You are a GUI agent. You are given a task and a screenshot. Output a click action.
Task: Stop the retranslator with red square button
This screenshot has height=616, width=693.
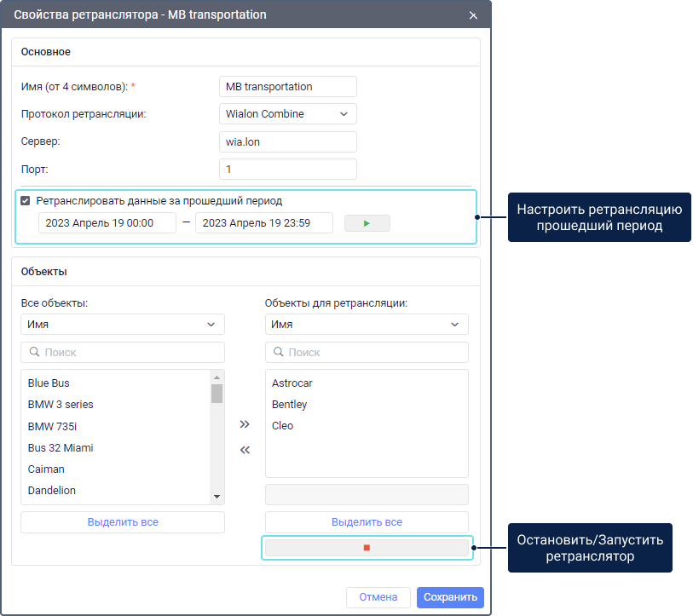(367, 548)
